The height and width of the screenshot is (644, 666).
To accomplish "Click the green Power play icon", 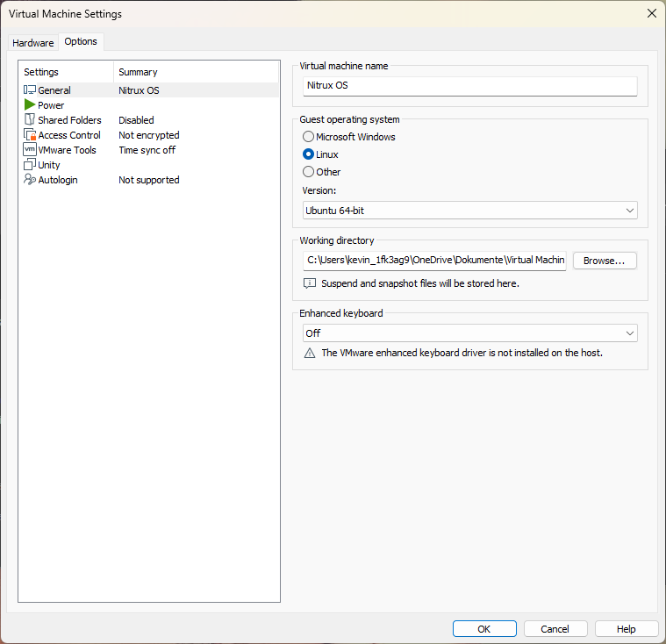I will click(x=30, y=104).
